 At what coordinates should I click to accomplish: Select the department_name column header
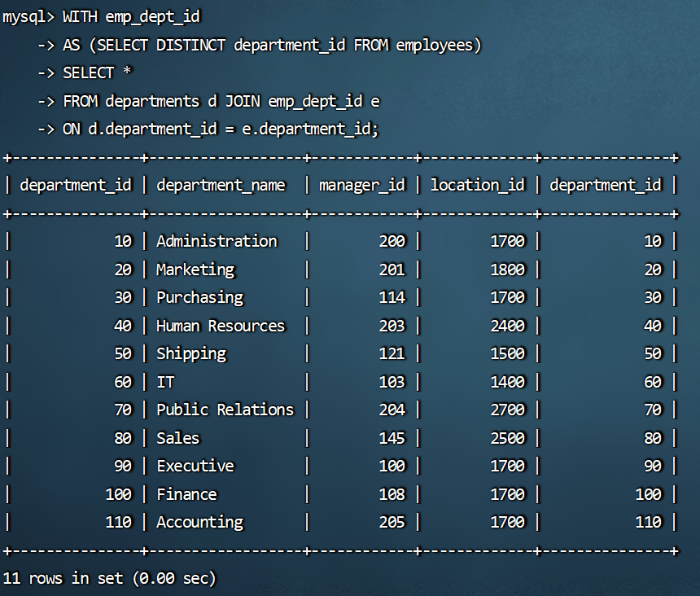[221, 186]
